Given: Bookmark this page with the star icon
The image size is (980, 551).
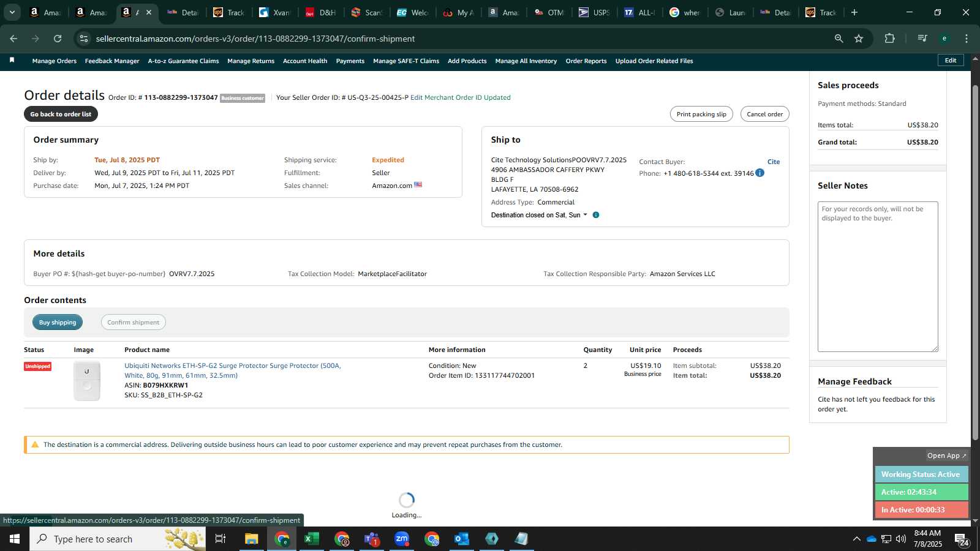Looking at the screenshot, I should pyautogui.click(x=859, y=39).
